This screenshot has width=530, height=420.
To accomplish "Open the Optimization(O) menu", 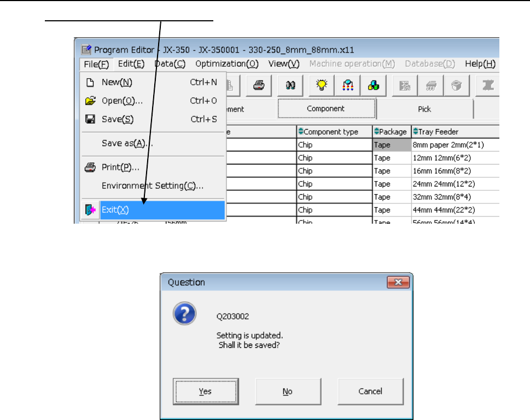I will (x=227, y=64).
